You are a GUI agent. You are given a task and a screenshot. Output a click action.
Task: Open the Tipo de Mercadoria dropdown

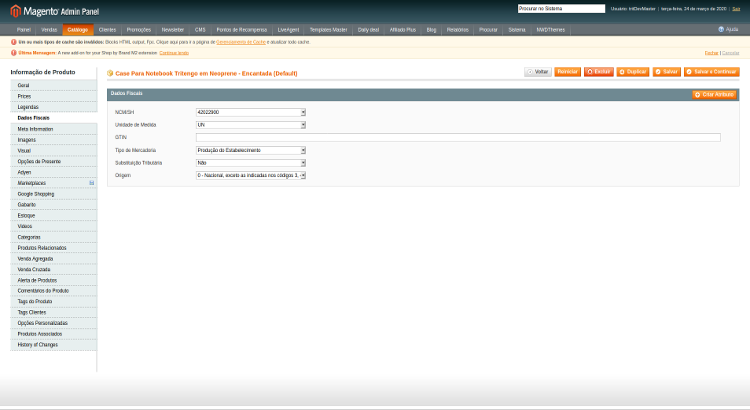(251, 150)
